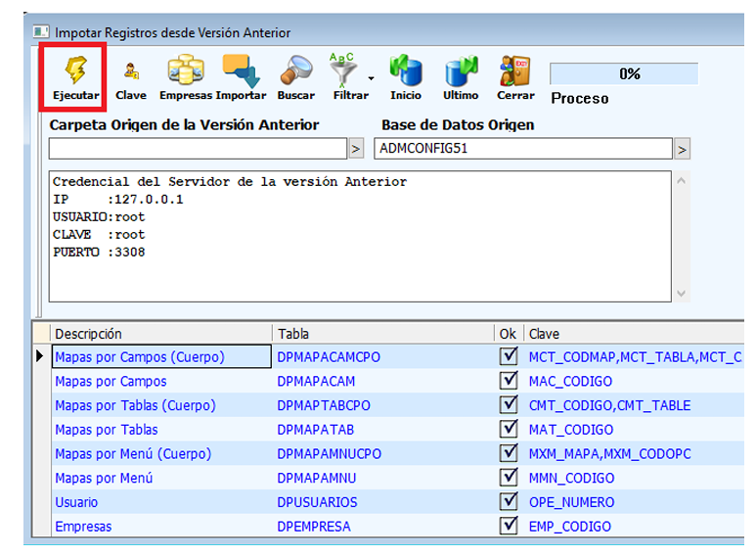Click the Tabla column header
The height and width of the screenshot is (556, 756).
coord(382,334)
